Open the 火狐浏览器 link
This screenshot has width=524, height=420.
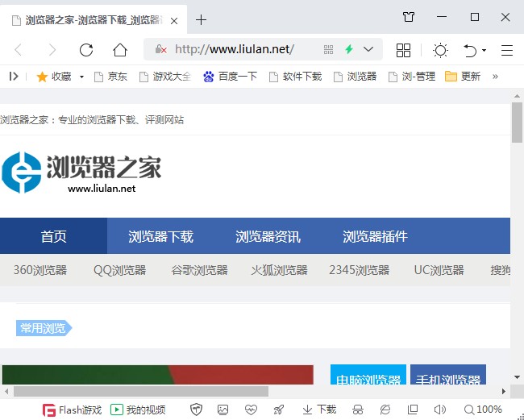[280, 270]
